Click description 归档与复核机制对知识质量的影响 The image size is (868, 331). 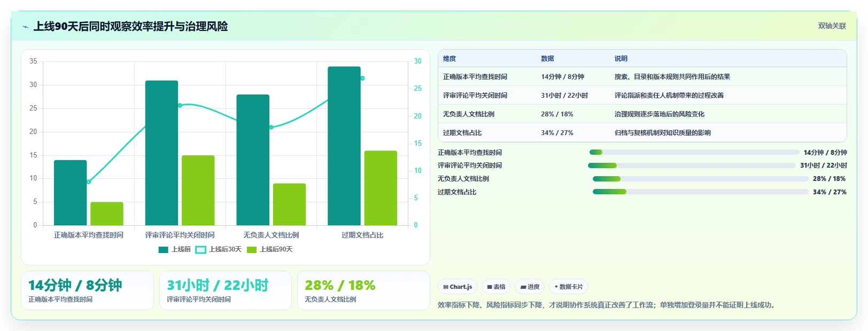[x=662, y=133]
